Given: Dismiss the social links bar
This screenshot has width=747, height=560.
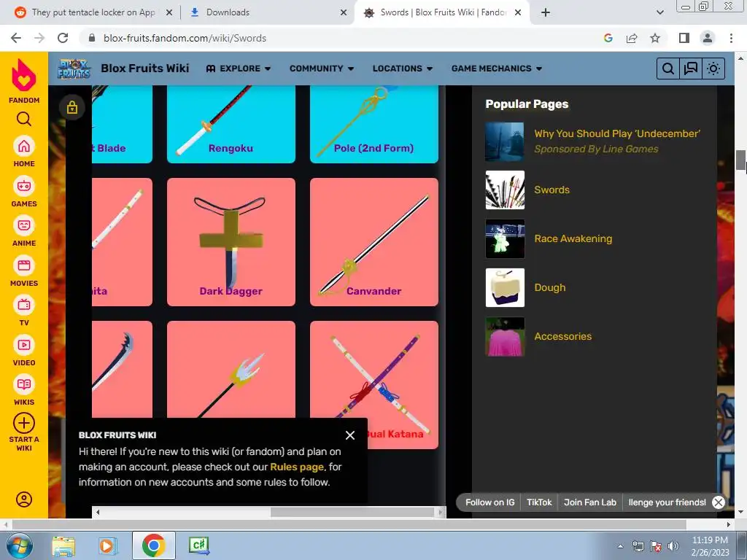Looking at the screenshot, I should [x=719, y=502].
